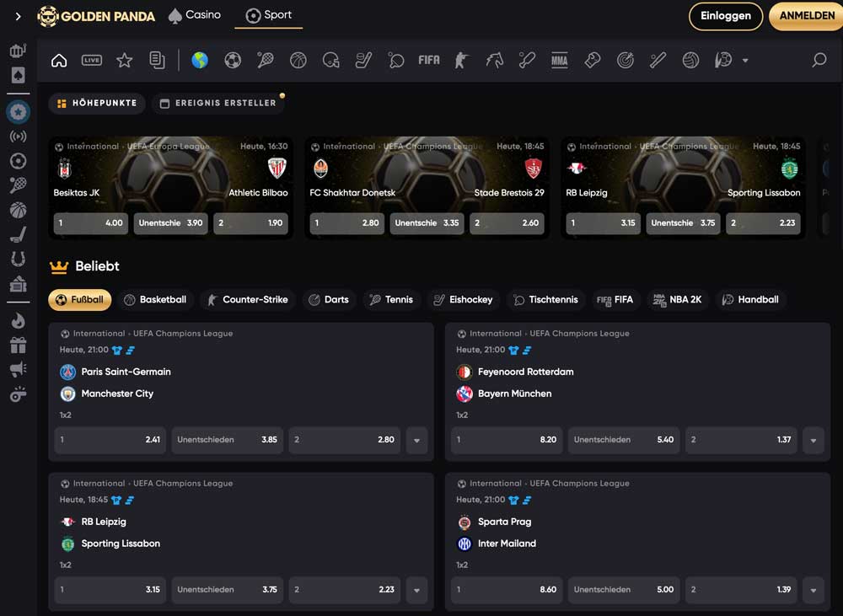Image resolution: width=843 pixels, height=616 pixels.
Task: Switch to the Casino tab
Action: coord(195,15)
